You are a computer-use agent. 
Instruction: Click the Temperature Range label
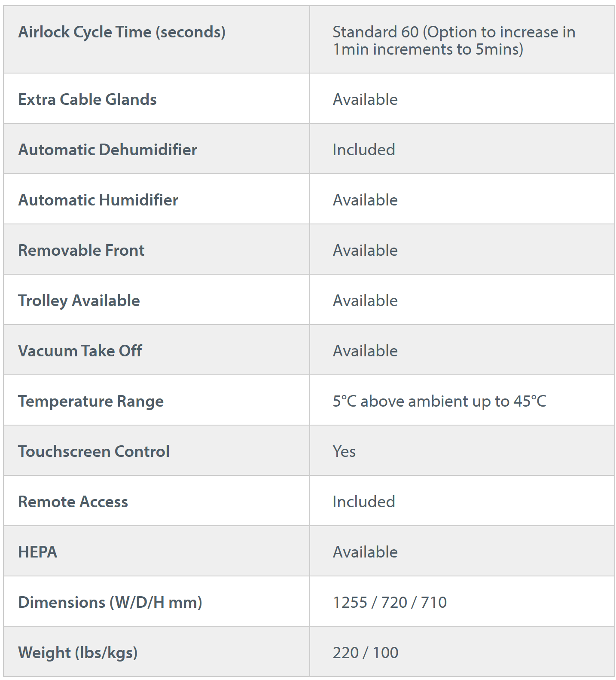tap(91, 401)
